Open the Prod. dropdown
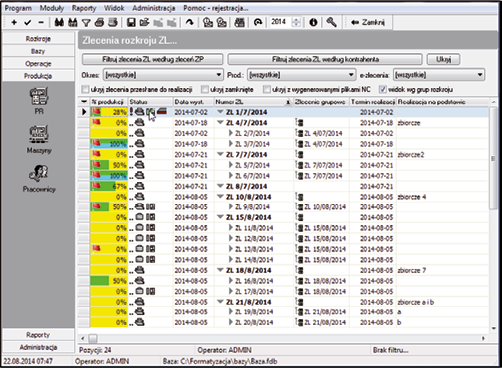The width and height of the screenshot is (502, 370). (x=301, y=75)
